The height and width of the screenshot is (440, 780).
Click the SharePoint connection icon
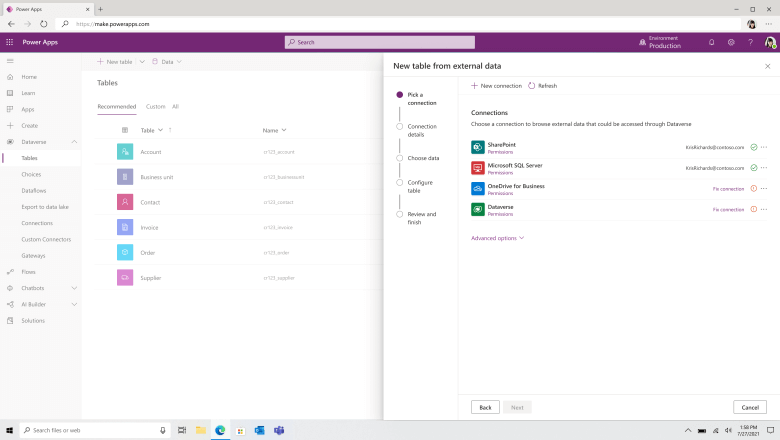click(478, 147)
